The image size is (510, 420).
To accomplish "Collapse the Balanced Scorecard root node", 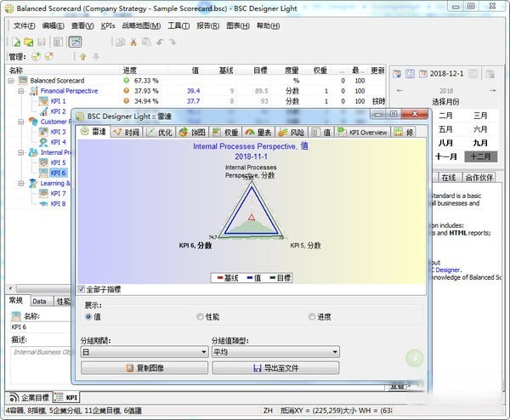I will pyautogui.click(x=11, y=81).
